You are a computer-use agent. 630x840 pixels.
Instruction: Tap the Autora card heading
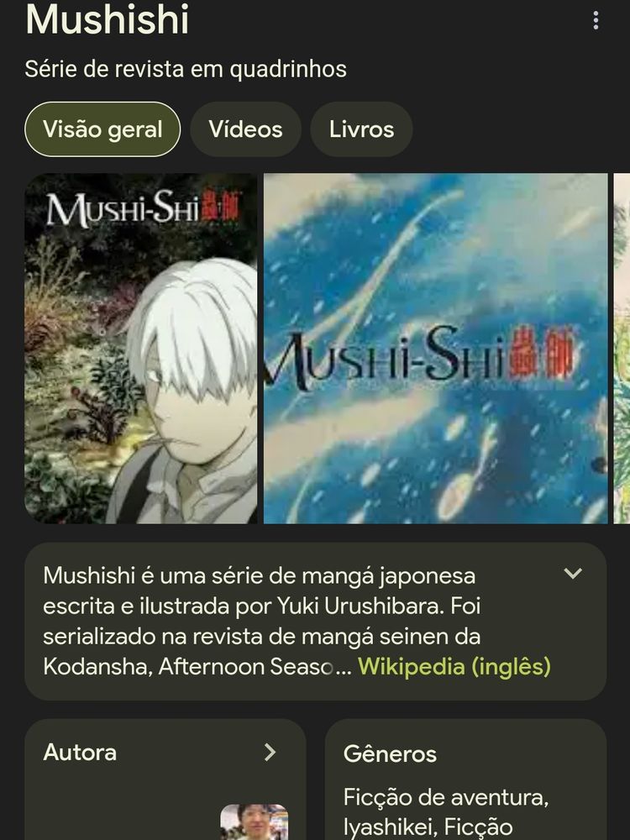80,752
